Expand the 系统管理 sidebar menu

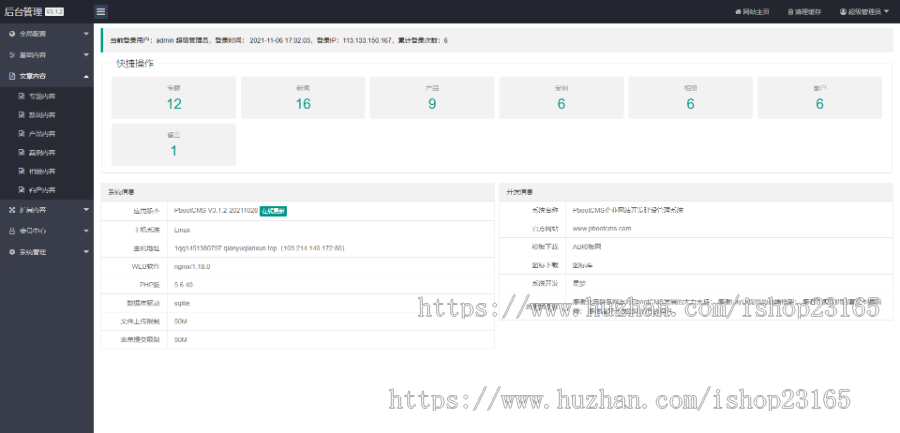(x=46, y=252)
